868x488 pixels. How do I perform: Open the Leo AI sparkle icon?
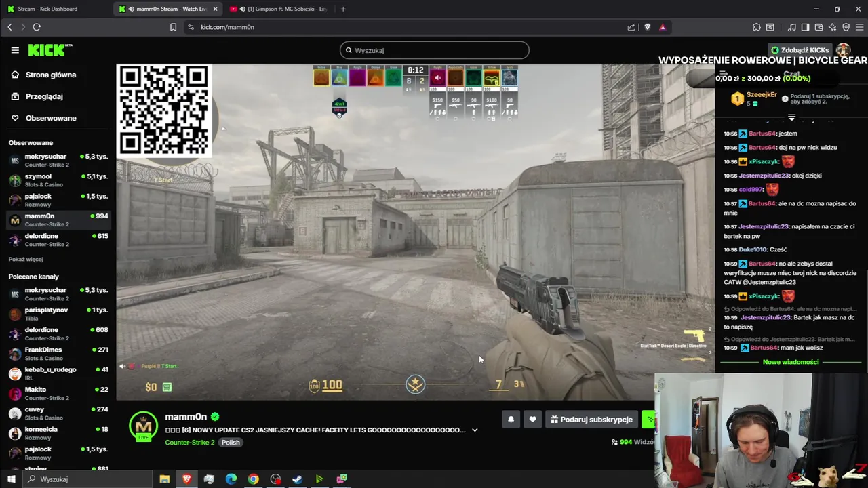(x=832, y=27)
